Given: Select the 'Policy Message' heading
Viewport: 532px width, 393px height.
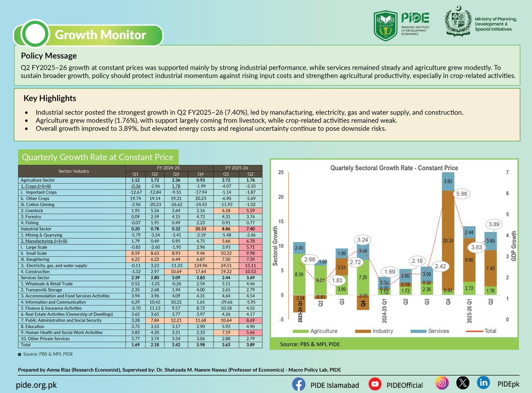Looking at the screenshot, I should pyautogui.click(x=49, y=56).
